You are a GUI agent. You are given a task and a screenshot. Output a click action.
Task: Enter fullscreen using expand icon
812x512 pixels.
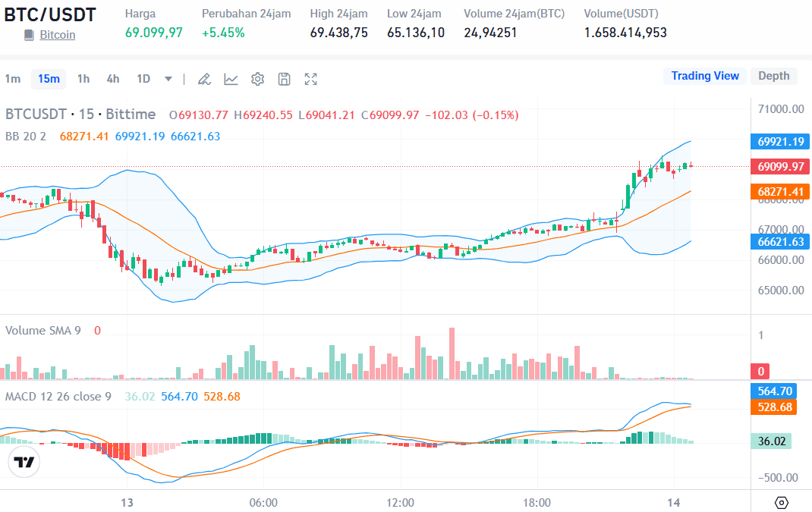[310, 78]
